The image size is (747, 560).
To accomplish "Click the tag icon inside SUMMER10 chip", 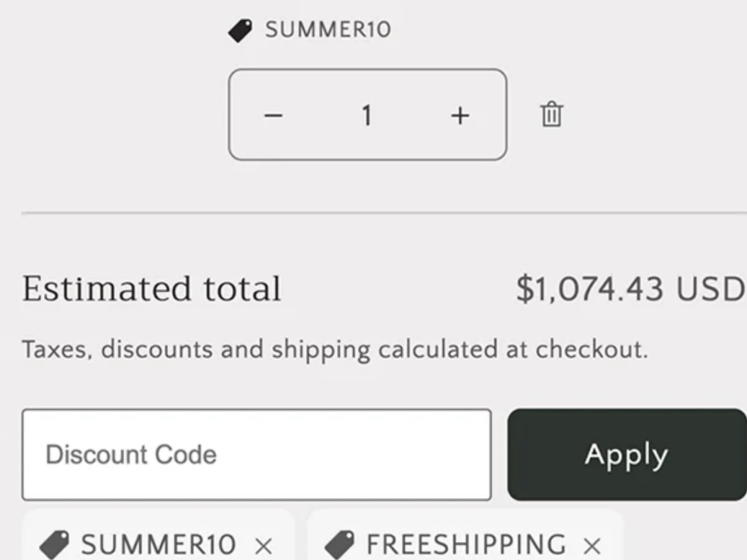I will pos(54,545).
